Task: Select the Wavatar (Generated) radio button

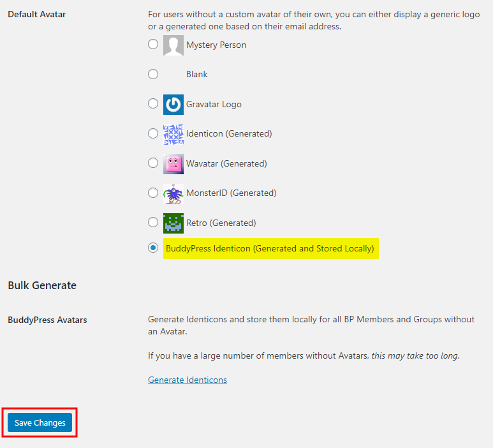Action: click(x=153, y=163)
